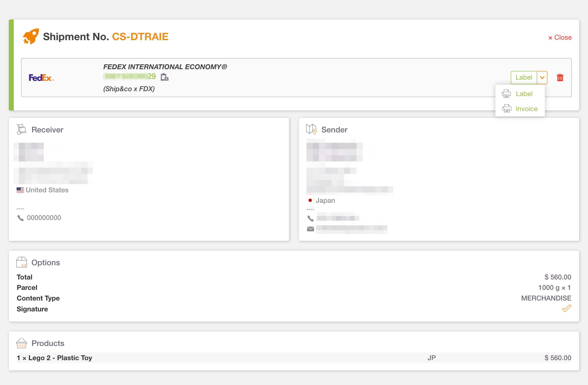Select Invoice from the print dropdown menu
This screenshot has width=588, height=385.
click(526, 109)
